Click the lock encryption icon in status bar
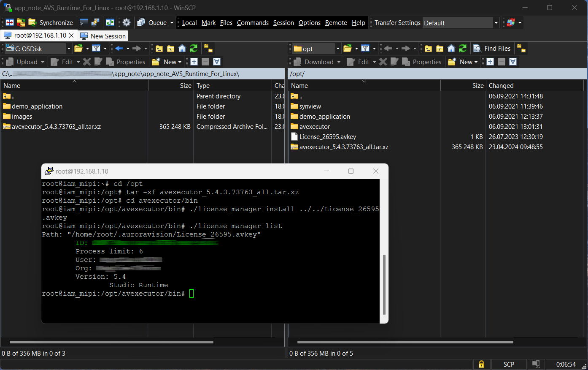This screenshot has width=588, height=370. click(481, 364)
